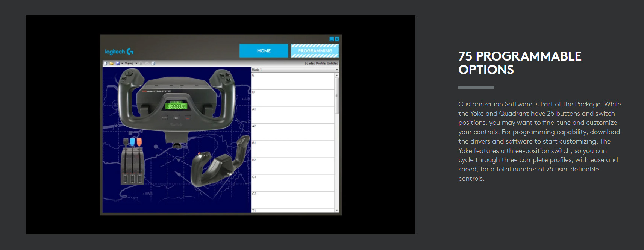This screenshot has width=644, height=250.
Task: Click the greyed-out gear icon in toolbar
Action: (x=147, y=64)
